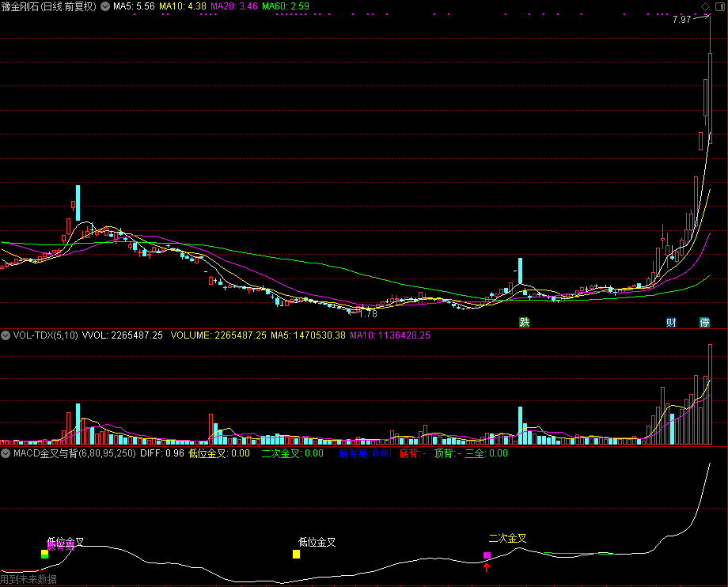Click the VVOL: 2265487.25 value
This screenshot has width=728, height=587.
[123, 335]
